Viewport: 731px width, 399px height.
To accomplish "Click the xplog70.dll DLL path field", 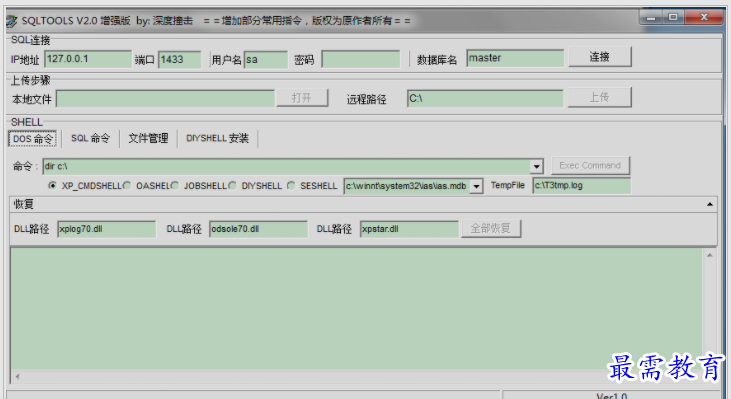I will (106, 229).
